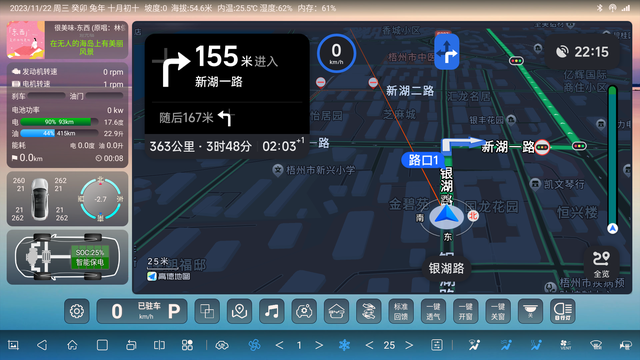Tap the 0 km/h speed circle

336,53
